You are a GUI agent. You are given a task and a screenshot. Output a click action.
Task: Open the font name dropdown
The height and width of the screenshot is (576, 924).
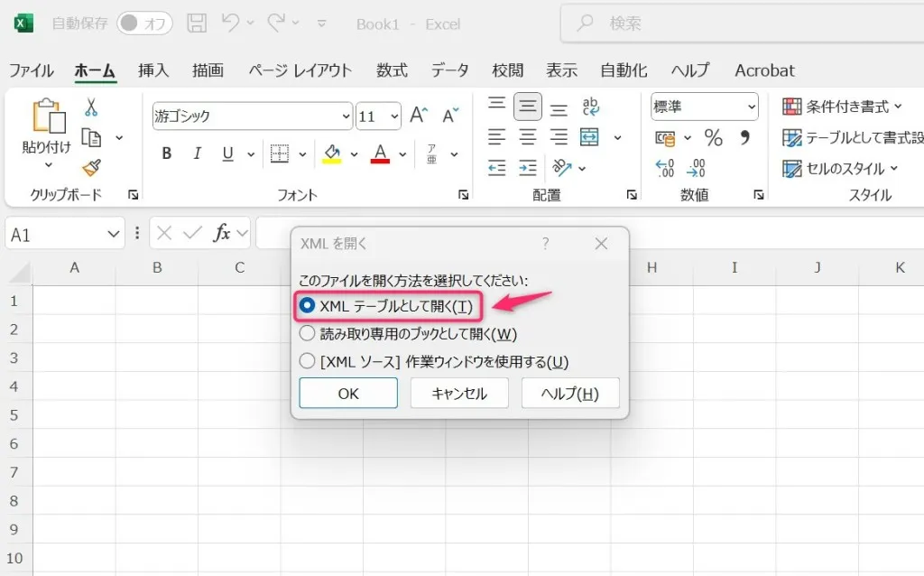[x=346, y=116]
